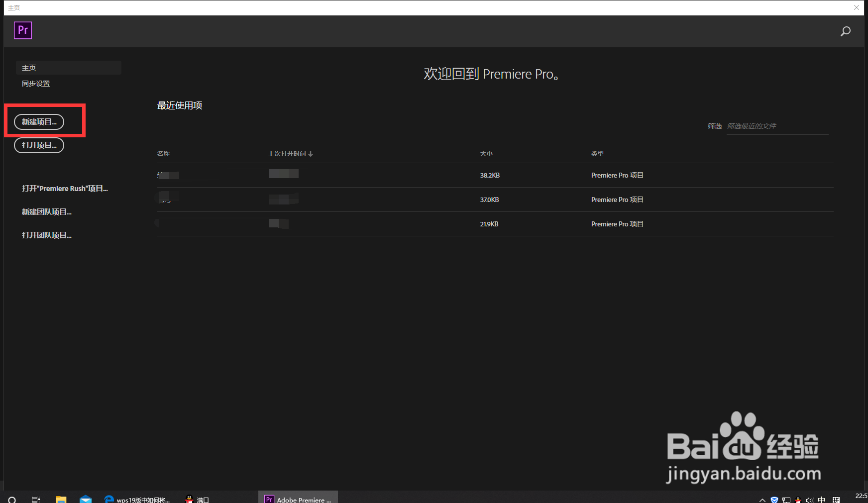
Task: Open Task View in the taskbar
Action: (36, 500)
